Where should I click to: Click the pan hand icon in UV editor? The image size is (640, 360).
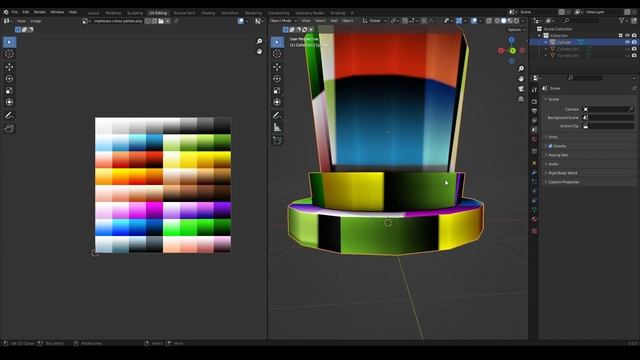point(259,51)
